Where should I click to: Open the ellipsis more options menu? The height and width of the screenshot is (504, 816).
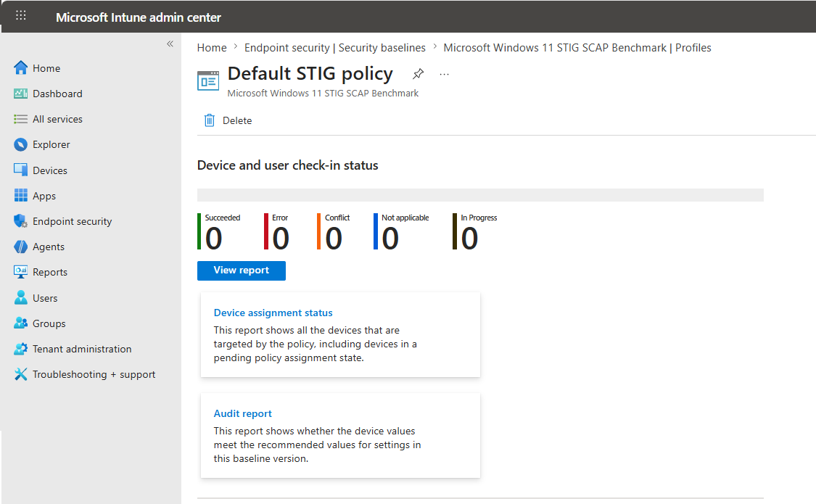coord(444,75)
